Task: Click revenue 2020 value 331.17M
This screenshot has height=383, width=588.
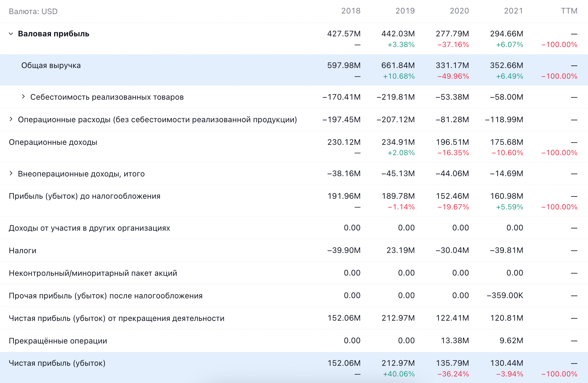Action: pos(452,65)
